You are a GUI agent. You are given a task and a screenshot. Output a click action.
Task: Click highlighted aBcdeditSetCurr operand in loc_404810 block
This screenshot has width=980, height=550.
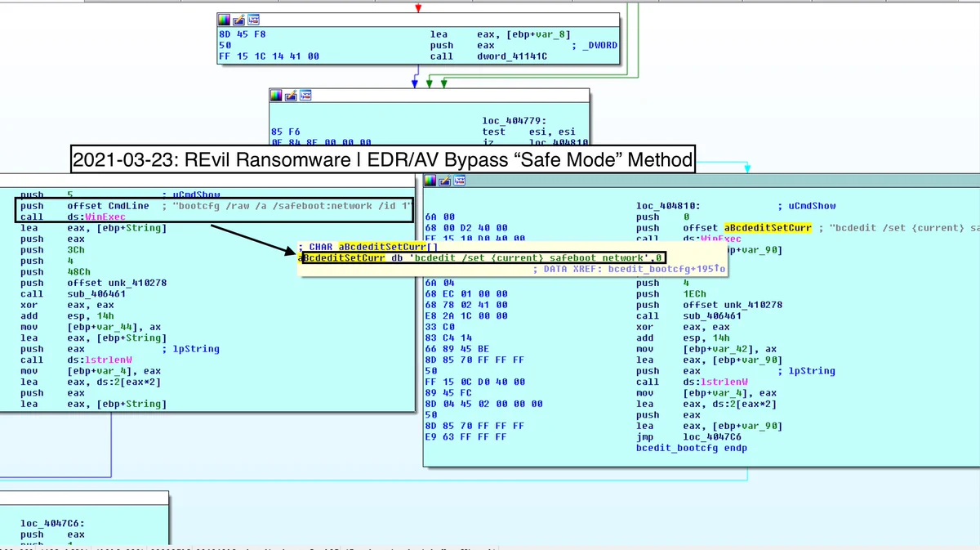coord(768,227)
